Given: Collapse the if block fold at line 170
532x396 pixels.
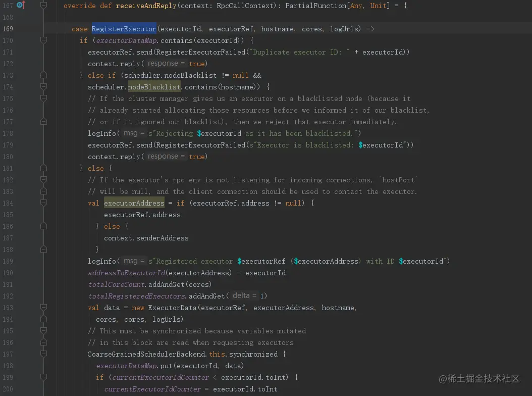Looking at the screenshot, I should pos(43,40).
